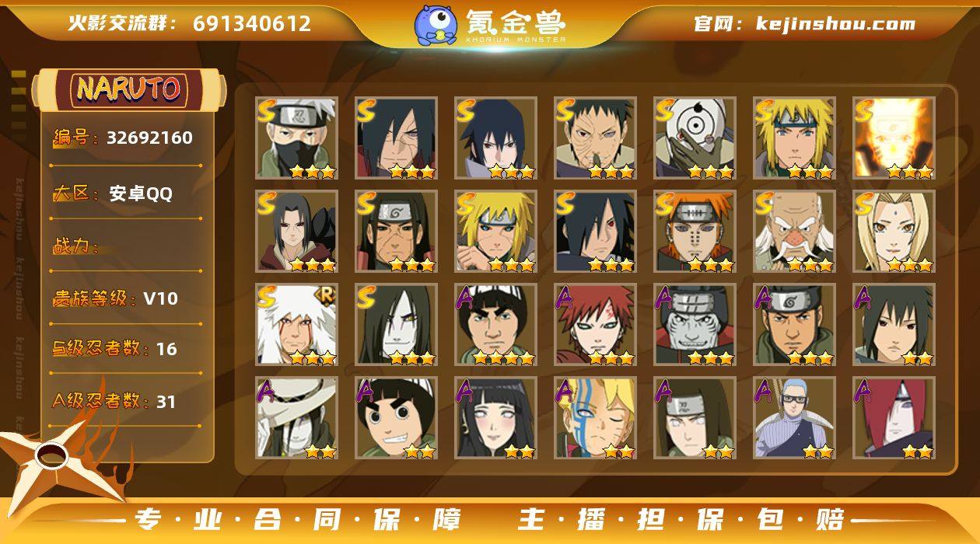Screen dimensions: 980x544
Task: Click the grinning Rock Lee portrait
Action: (x=396, y=418)
